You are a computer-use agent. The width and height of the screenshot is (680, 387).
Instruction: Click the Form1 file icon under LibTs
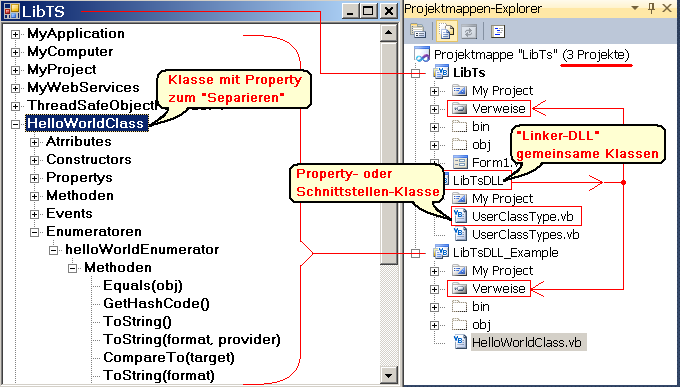(459, 163)
